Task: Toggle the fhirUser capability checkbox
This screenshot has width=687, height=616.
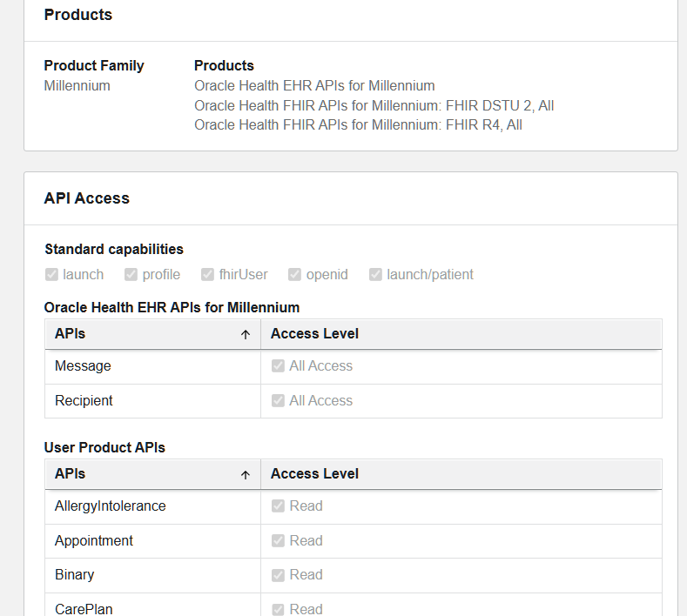Action: (x=208, y=275)
